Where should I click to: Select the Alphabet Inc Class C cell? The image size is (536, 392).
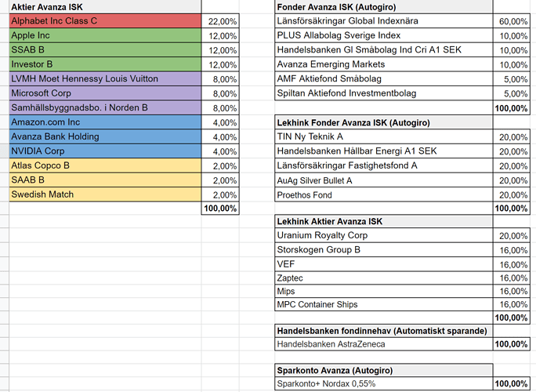104,21
